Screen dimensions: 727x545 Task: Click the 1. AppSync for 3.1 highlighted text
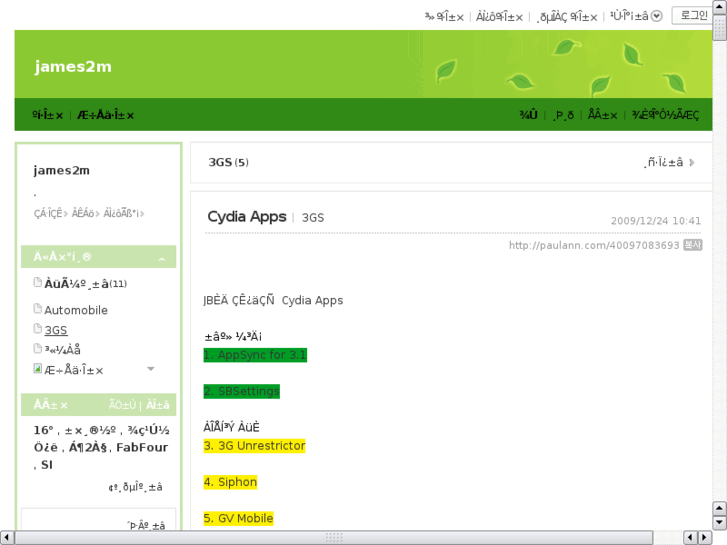click(x=255, y=355)
